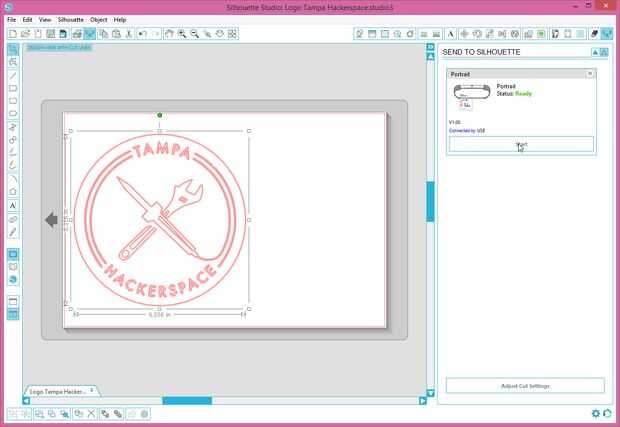The width and height of the screenshot is (620, 427).
Task: Select the Draw an Arc tool
Action: pyautogui.click(x=13, y=179)
